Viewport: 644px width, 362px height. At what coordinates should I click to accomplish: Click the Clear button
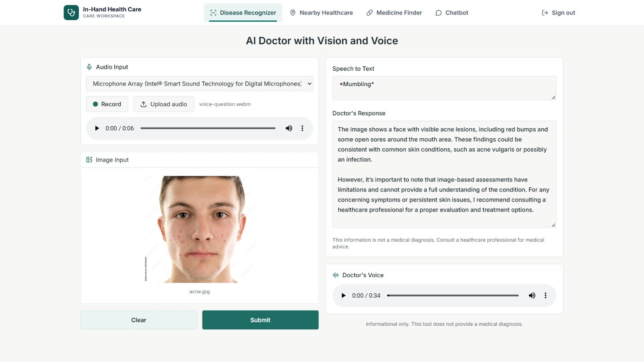(139, 320)
